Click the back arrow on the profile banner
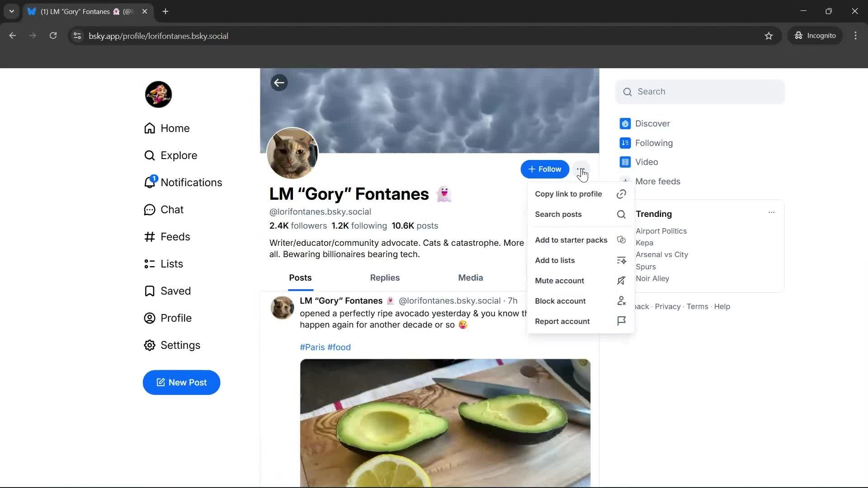This screenshot has width=868, height=488. (279, 82)
